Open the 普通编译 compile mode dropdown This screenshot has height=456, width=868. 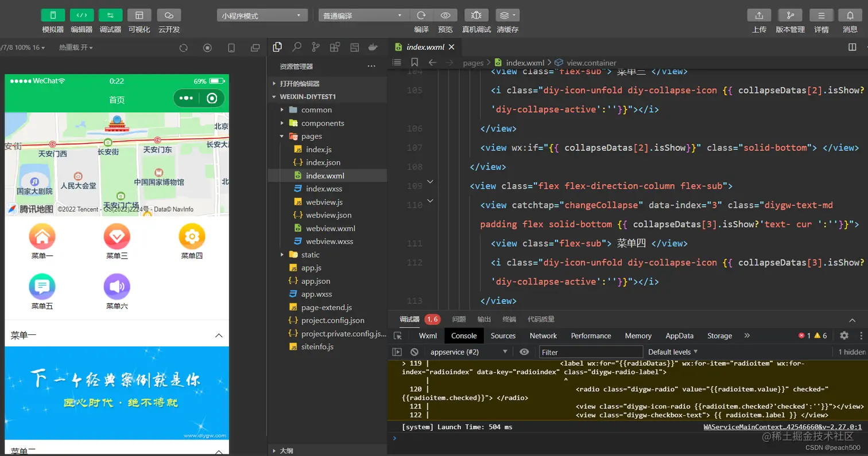(363, 15)
